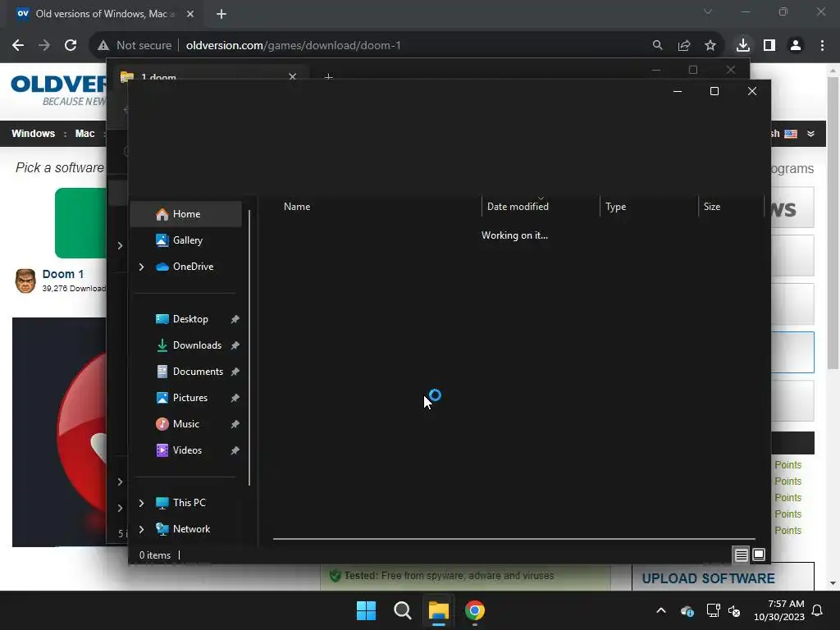The image size is (840, 630).
Task: Click the horizontal scrollbar in file list
Action: coord(514,539)
